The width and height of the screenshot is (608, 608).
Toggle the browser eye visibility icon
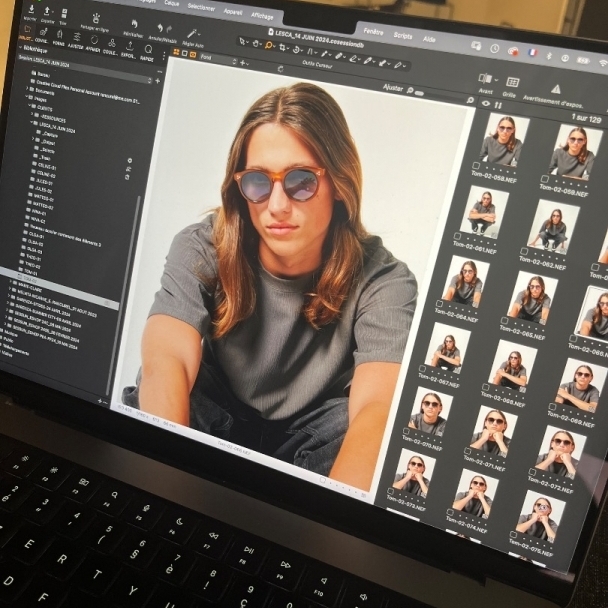pos(486,103)
